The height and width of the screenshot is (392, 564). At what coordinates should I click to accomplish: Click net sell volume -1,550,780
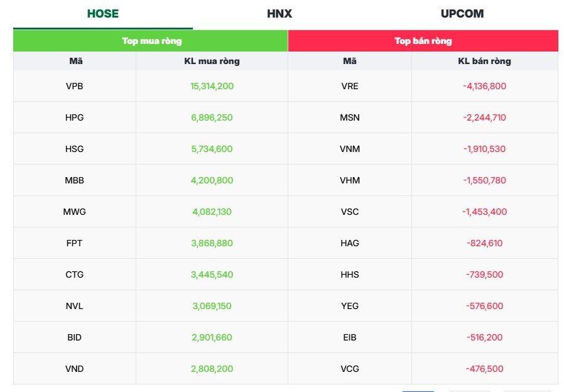click(484, 180)
